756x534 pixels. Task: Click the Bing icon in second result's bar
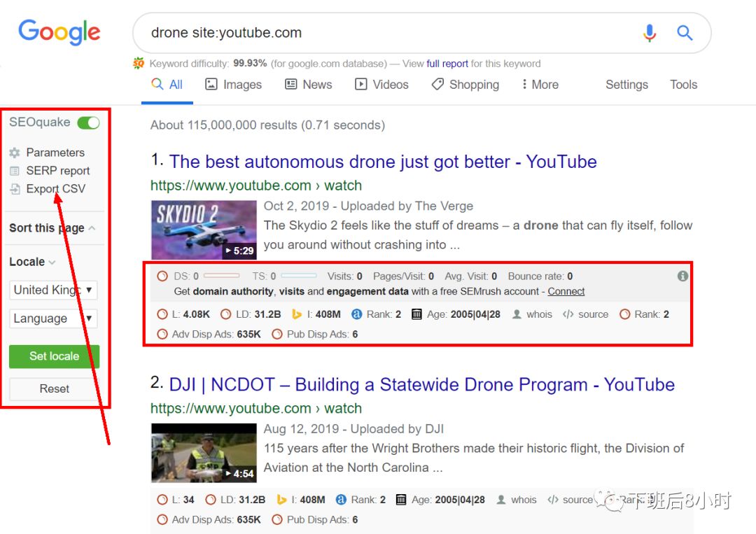pyautogui.click(x=281, y=500)
